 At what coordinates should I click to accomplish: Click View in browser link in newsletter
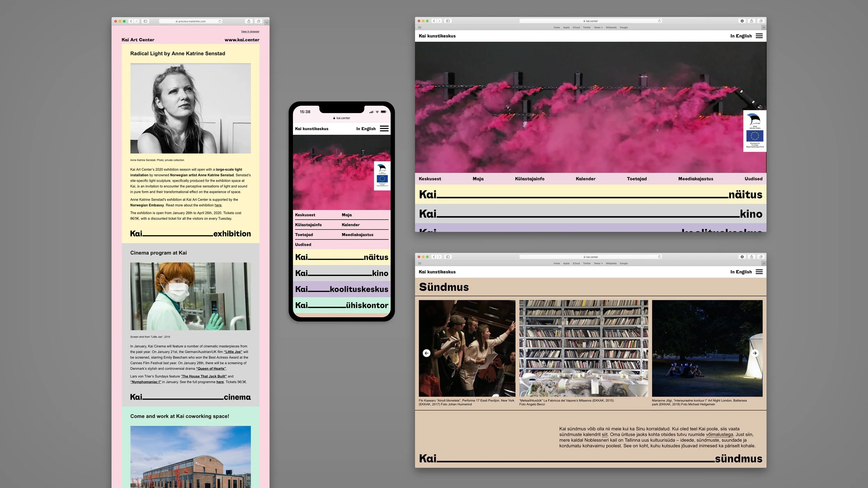click(250, 32)
